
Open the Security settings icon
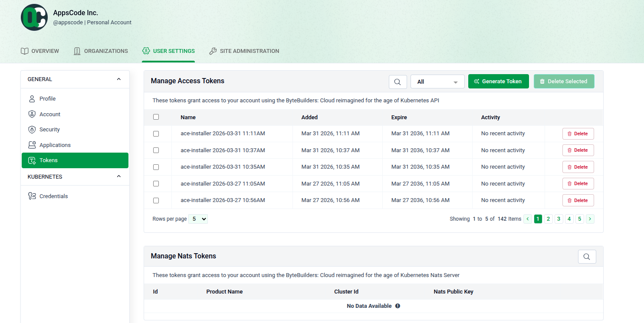(x=32, y=129)
